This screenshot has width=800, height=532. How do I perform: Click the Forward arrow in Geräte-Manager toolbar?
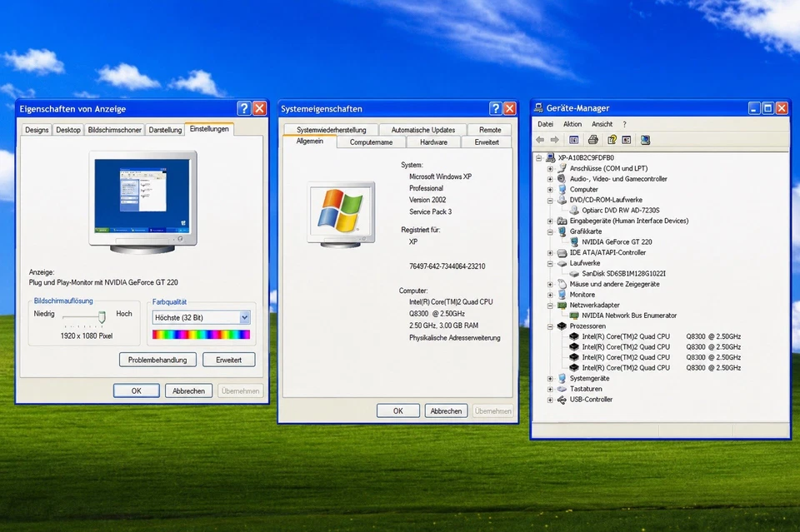[555, 140]
